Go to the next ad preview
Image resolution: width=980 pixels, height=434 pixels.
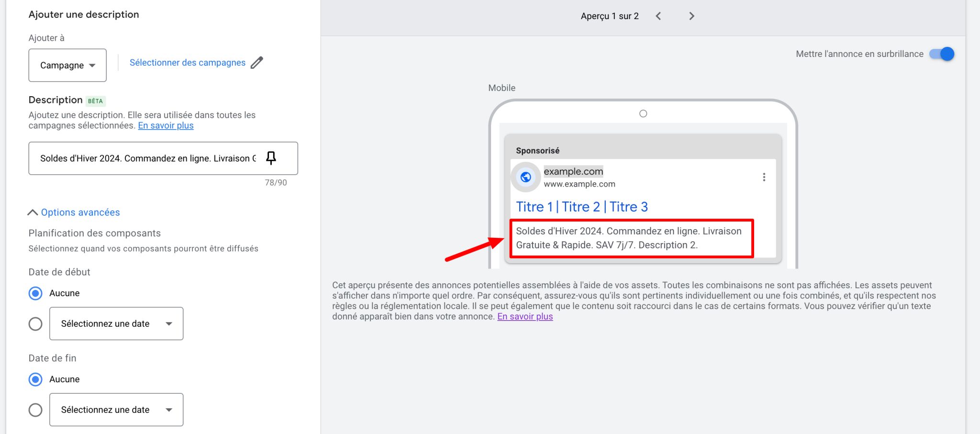tap(691, 16)
